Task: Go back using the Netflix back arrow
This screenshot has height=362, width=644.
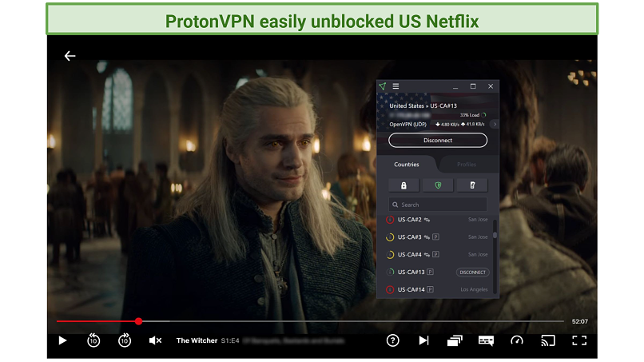Action: (x=70, y=56)
